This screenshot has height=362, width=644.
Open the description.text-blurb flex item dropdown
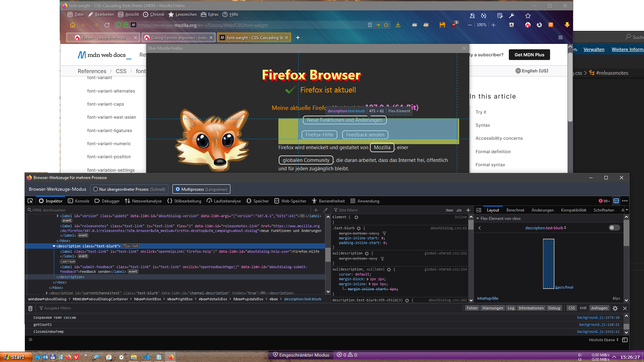point(545,228)
